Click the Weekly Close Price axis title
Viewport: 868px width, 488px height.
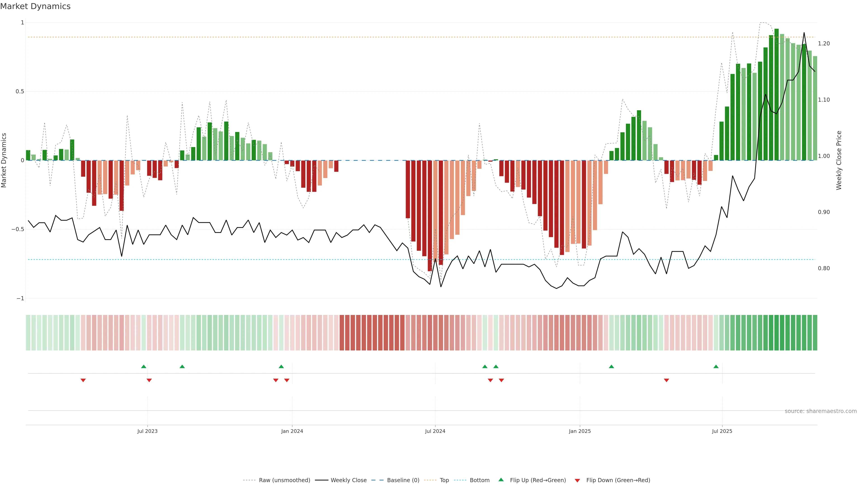(x=839, y=160)
